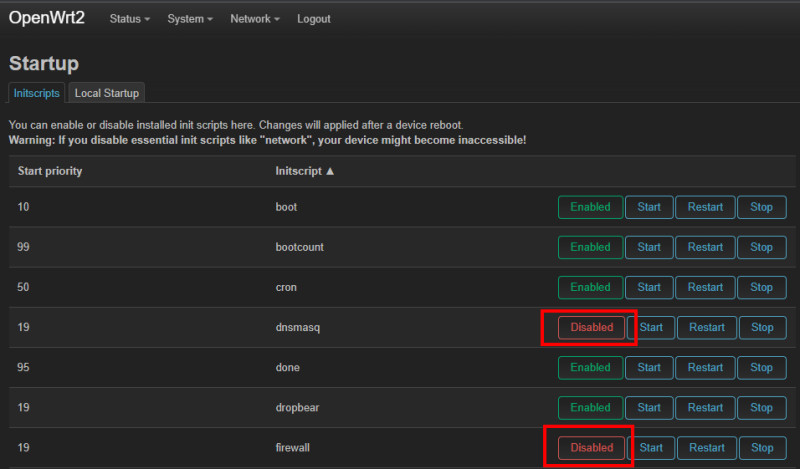800x469 pixels.
Task: Select the Initscripts tab
Action: (x=37, y=93)
